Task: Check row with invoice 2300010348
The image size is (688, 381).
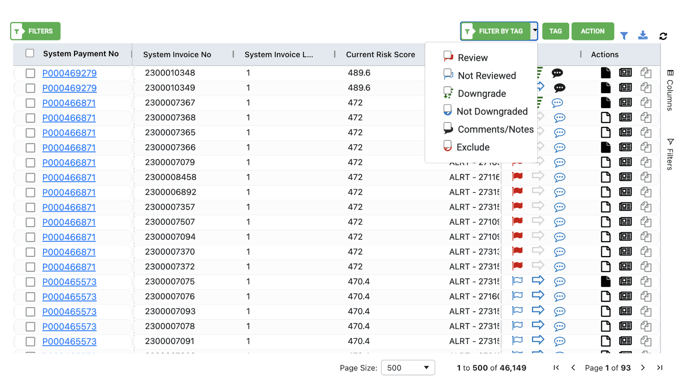Action: click(x=30, y=73)
